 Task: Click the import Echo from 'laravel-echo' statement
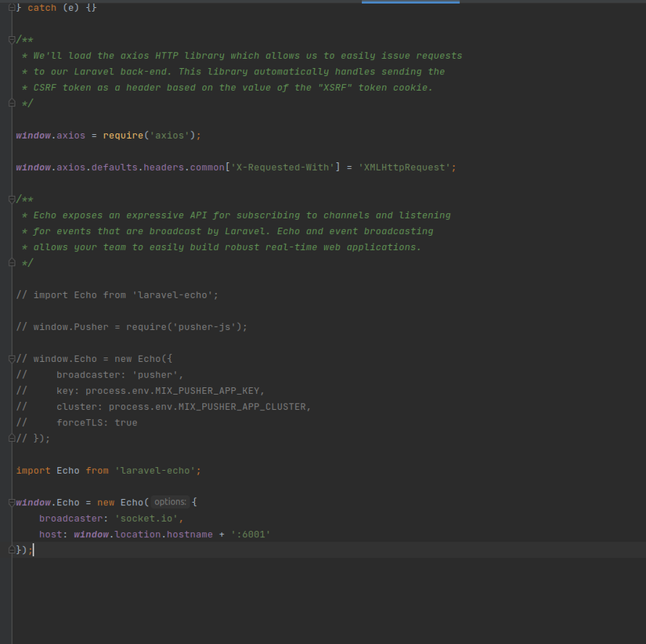(x=110, y=470)
